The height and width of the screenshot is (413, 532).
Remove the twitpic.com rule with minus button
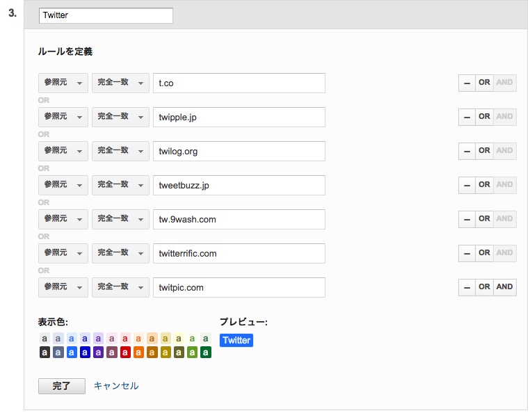[467, 288]
